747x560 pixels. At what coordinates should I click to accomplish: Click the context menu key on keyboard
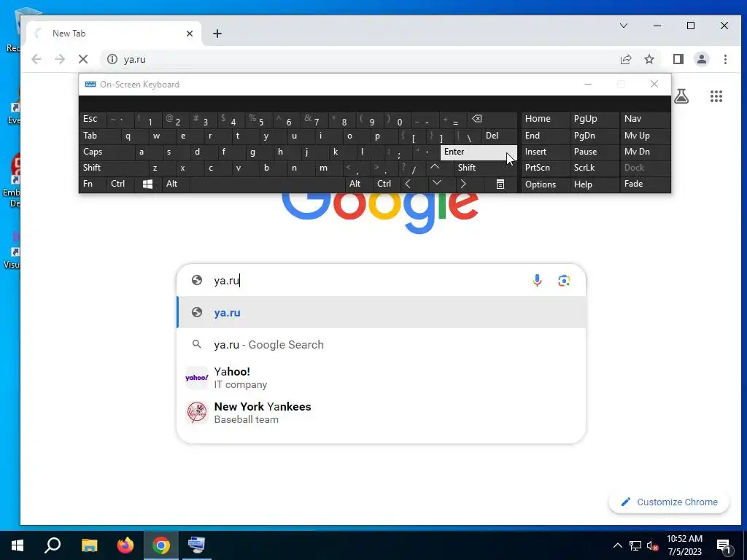(x=500, y=184)
